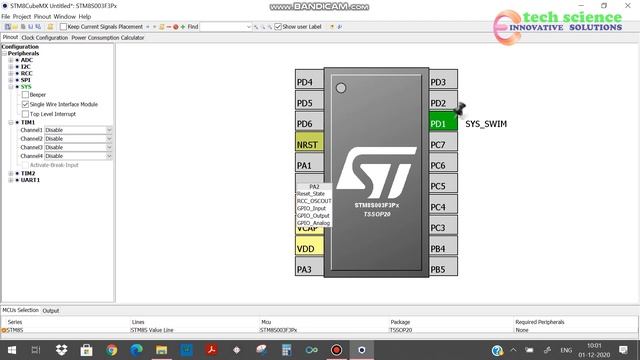Open the Window menu
Screen dimensions: 640x360
click(64, 17)
